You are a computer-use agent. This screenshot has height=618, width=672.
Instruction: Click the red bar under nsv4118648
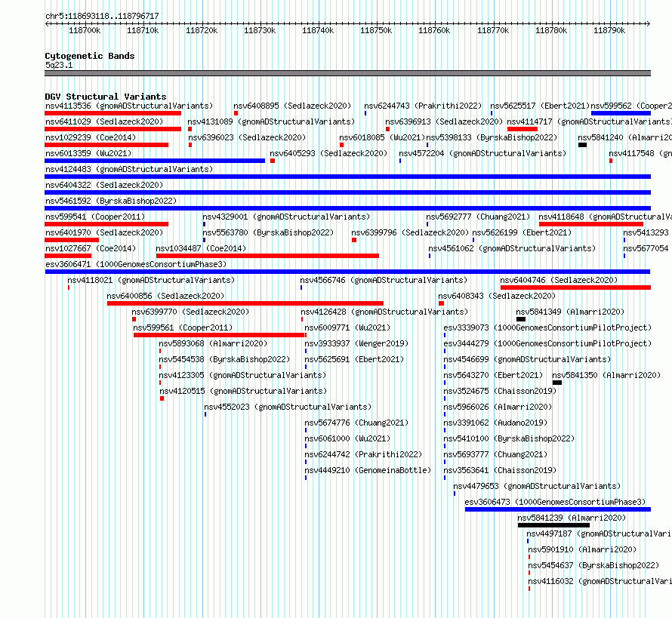tap(591, 224)
